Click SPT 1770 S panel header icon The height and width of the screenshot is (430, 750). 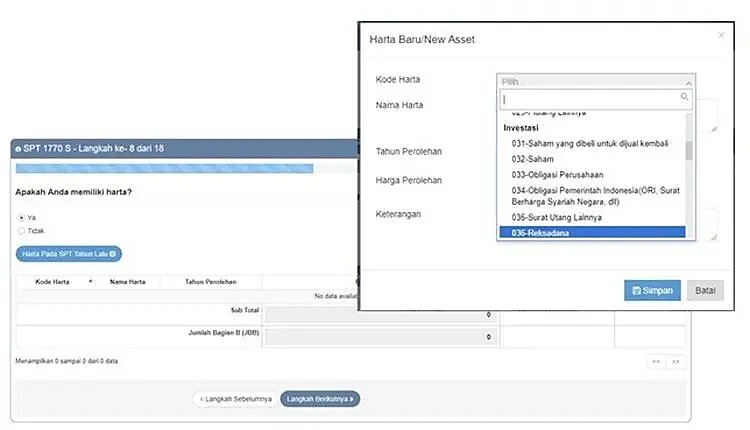pyautogui.click(x=18, y=149)
